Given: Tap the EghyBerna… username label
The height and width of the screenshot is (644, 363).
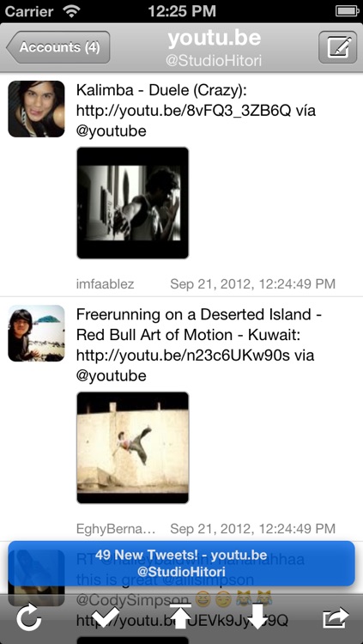Looking at the screenshot, I should tap(116, 529).
